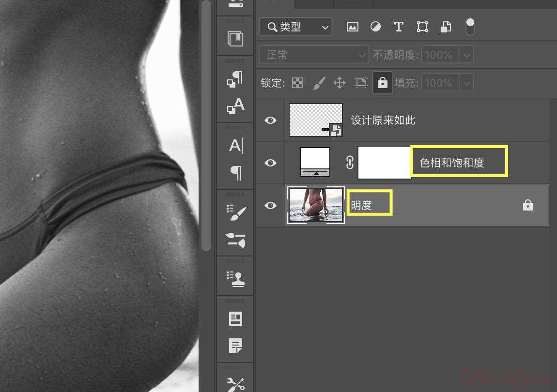The height and width of the screenshot is (392, 557).
Task: Hide the 明度 layer via eye icon
Action: pyautogui.click(x=270, y=205)
